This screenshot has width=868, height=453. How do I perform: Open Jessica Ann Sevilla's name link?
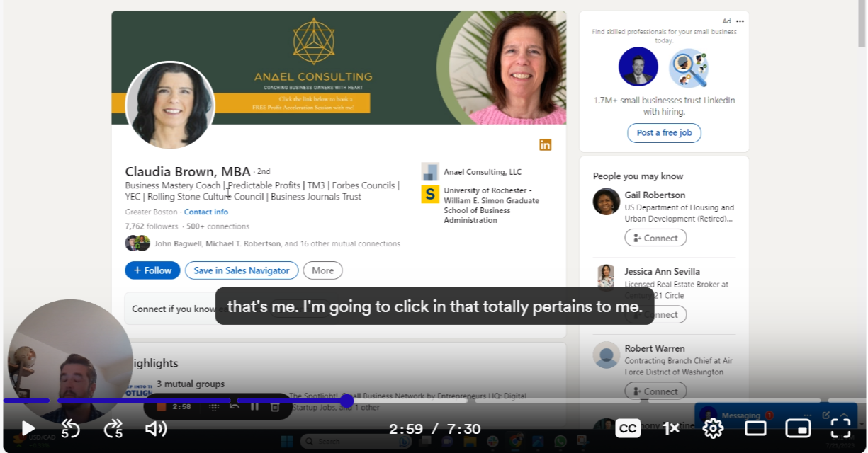click(662, 271)
